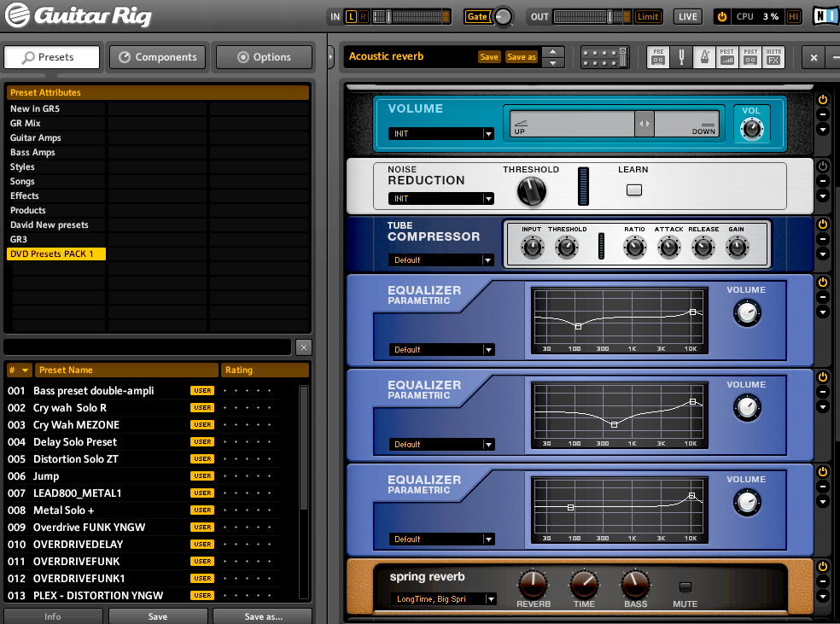
Task: Select the DVD Presets PACK 1 attribute
Action: click(x=55, y=254)
